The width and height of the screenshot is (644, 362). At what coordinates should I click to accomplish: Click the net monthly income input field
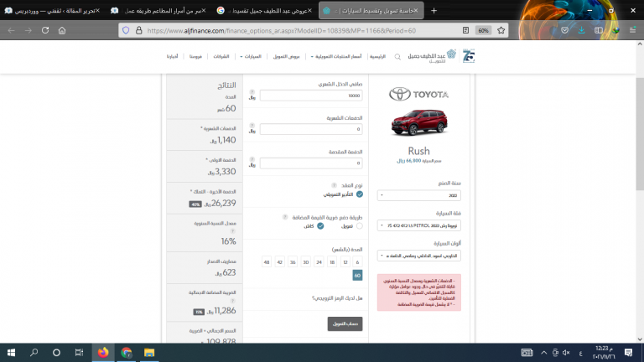click(x=311, y=96)
